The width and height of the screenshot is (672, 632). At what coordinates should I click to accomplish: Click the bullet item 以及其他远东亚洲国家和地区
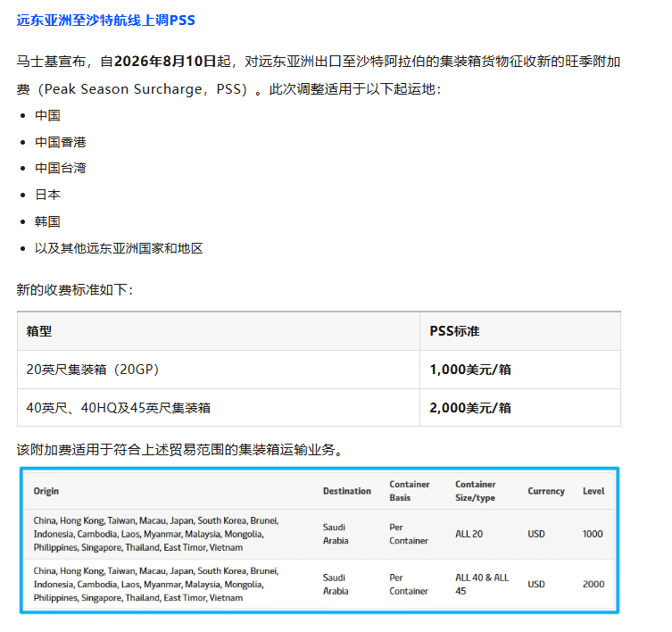[119, 248]
